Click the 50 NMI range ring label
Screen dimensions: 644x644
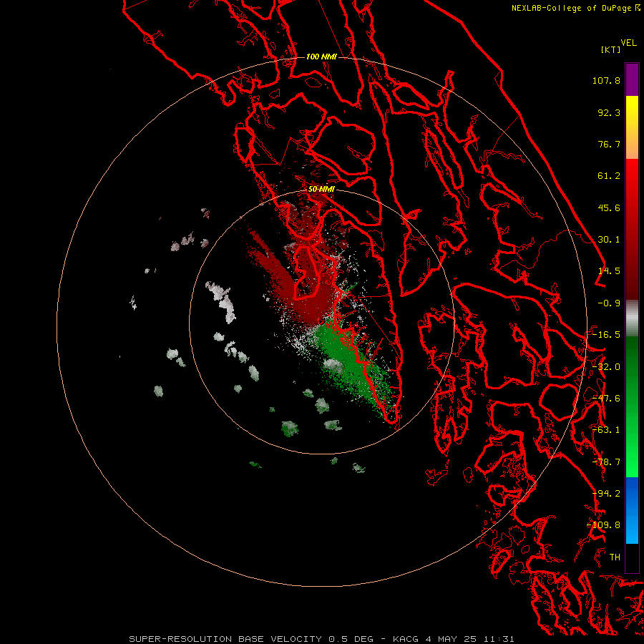point(321,190)
